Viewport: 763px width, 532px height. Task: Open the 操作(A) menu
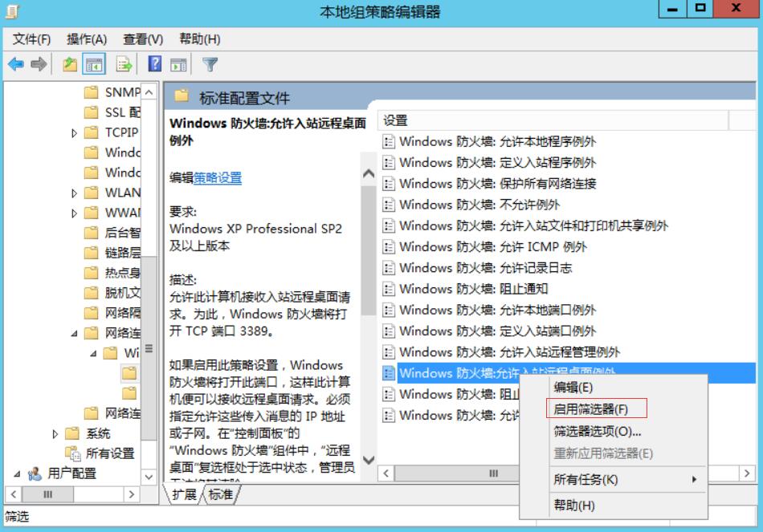87,39
